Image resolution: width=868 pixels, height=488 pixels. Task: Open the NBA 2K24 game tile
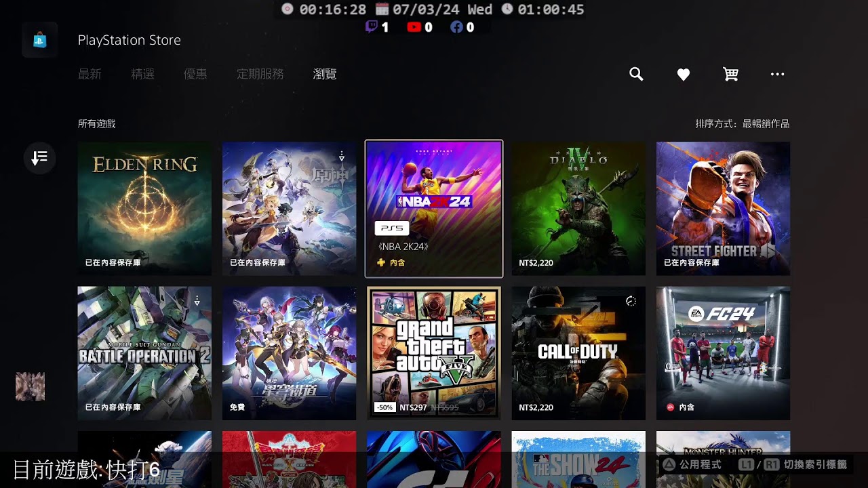click(434, 209)
